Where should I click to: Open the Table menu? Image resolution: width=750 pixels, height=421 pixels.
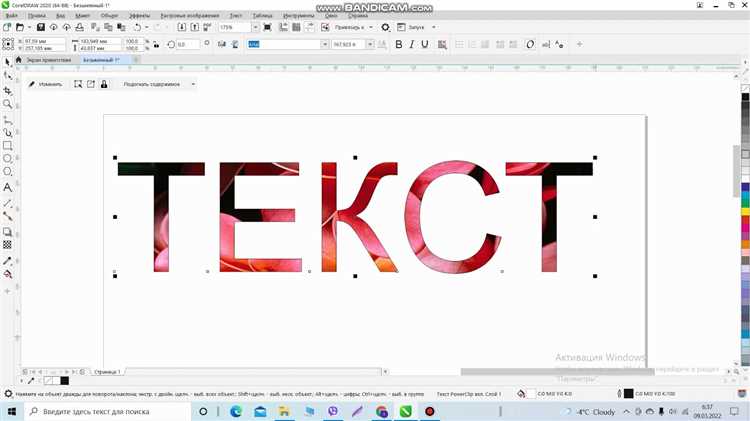[x=263, y=16]
